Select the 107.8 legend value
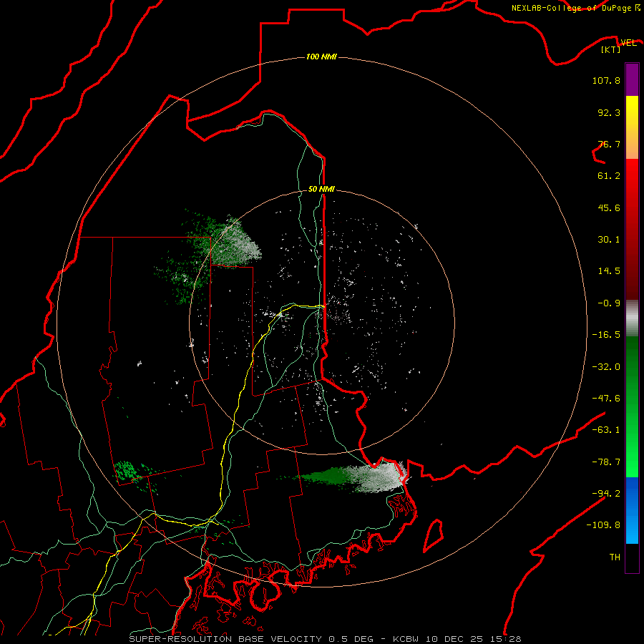The width and height of the screenshot is (644, 644). click(606, 80)
